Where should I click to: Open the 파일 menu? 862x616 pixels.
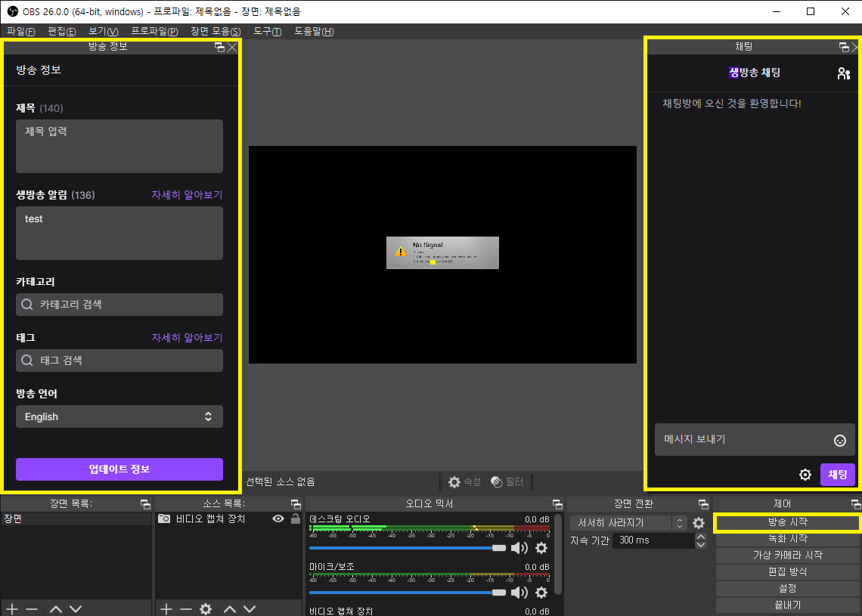[20, 31]
